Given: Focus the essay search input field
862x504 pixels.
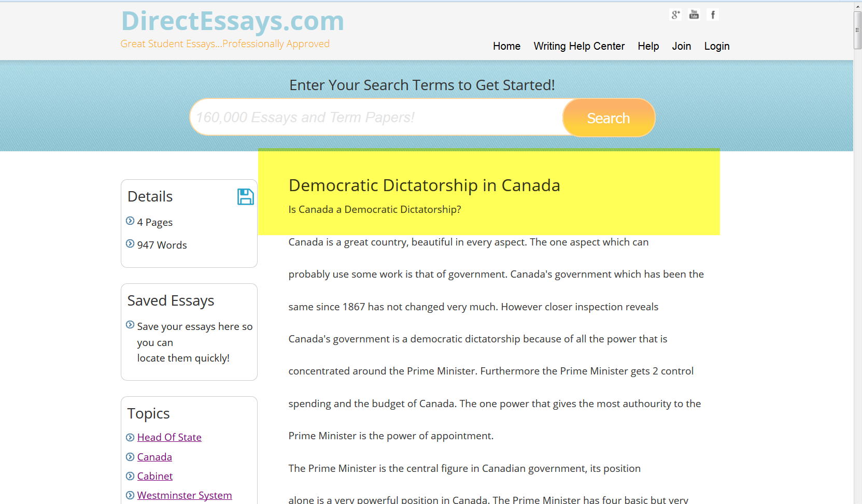Looking at the screenshot, I should (x=377, y=118).
